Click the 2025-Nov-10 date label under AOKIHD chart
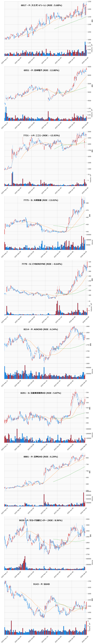This screenshot has height=644, width=94. tap(44, 385)
